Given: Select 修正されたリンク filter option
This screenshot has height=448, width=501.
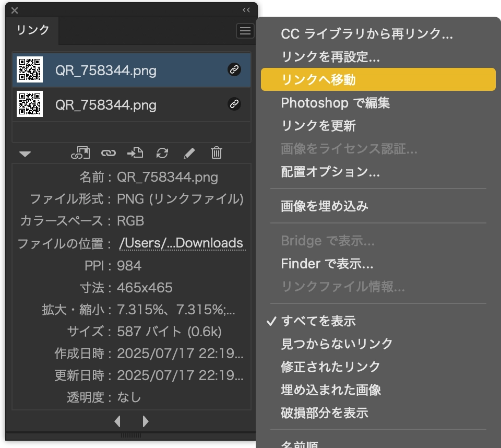Looking at the screenshot, I should pyautogui.click(x=378, y=367).
